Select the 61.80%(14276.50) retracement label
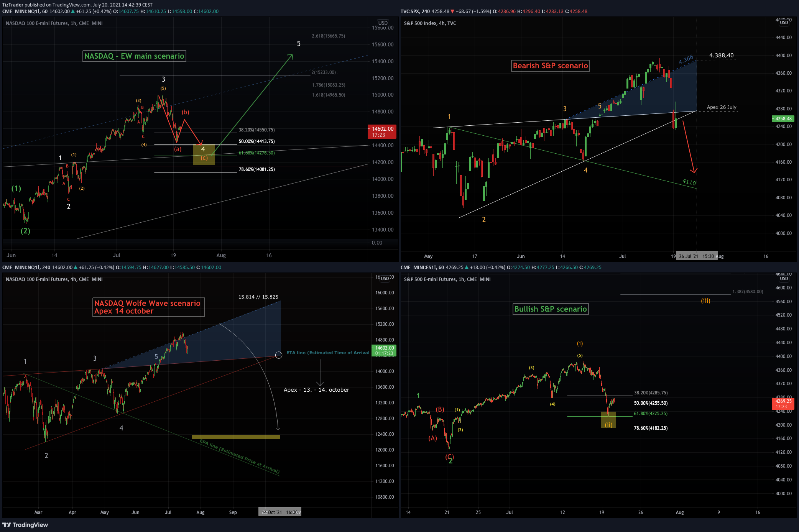Screen dimensions: 799x532 point(256,153)
